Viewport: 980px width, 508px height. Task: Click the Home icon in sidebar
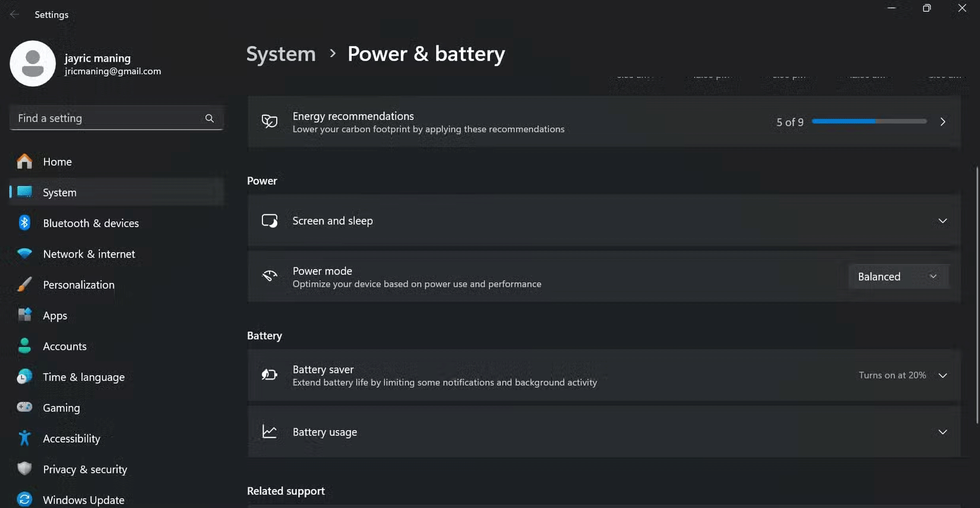24,162
